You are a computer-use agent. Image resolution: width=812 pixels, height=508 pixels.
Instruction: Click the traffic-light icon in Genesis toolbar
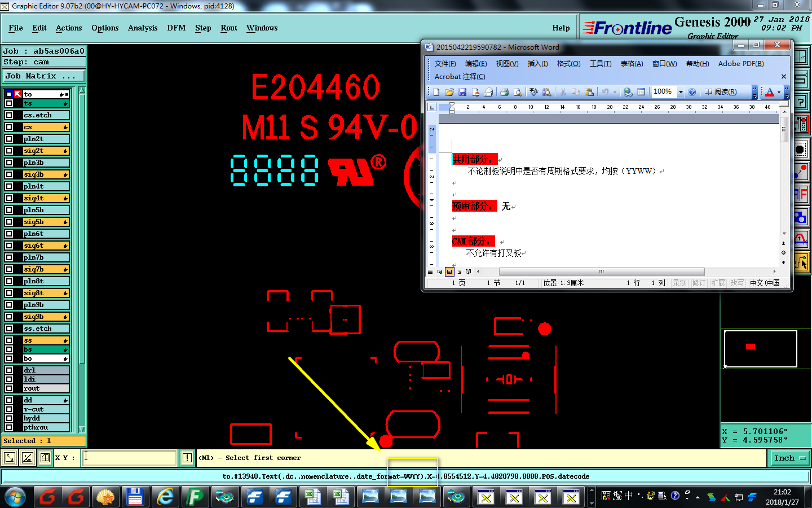click(x=801, y=125)
